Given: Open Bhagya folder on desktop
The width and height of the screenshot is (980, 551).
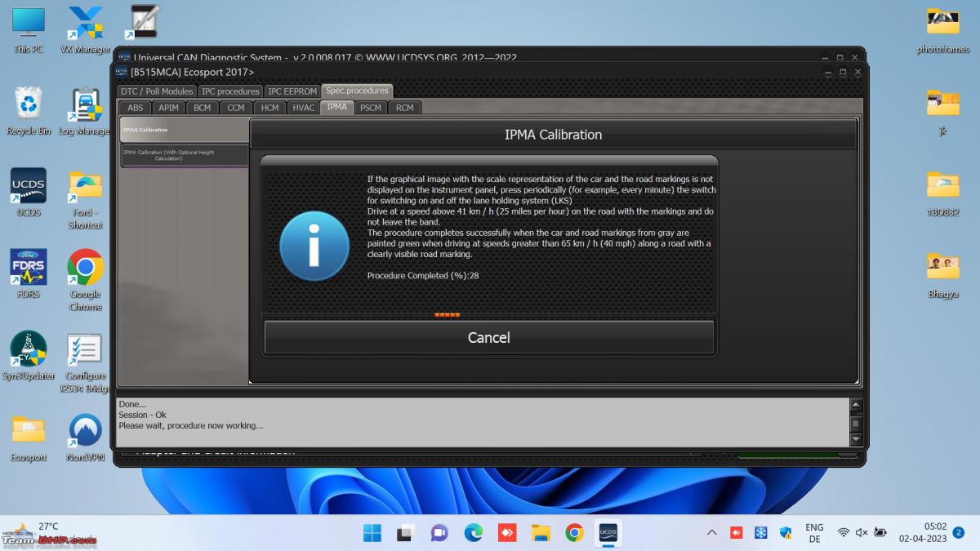Looking at the screenshot, I should (x=943, y=275).
